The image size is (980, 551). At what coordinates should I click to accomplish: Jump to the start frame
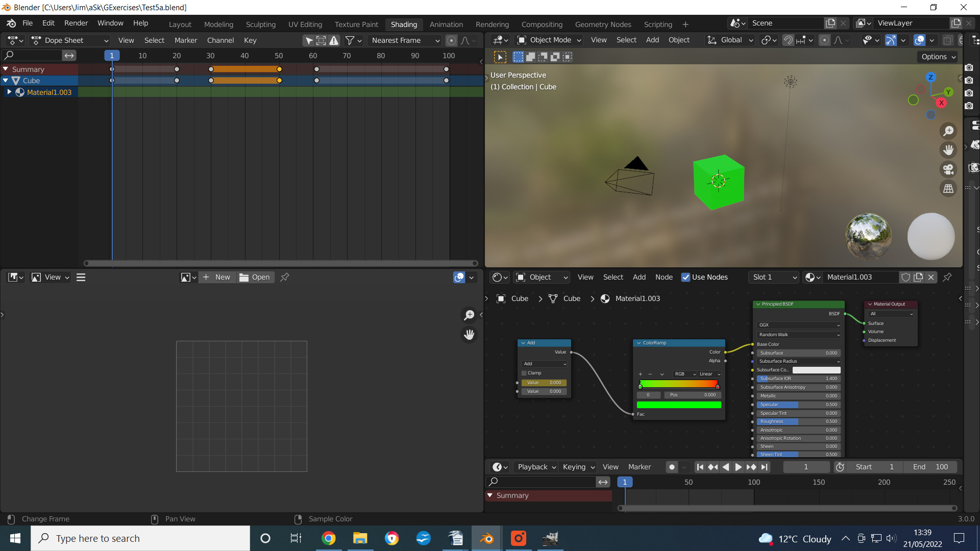click(700, 467)
